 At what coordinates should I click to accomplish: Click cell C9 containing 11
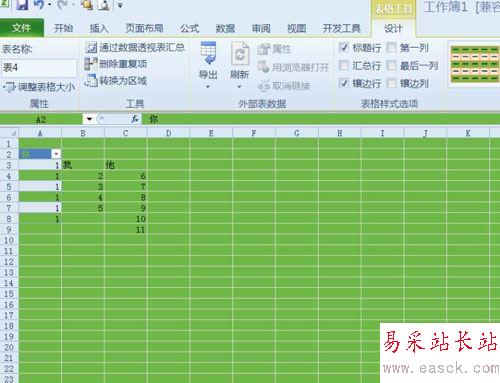(126, 230)
